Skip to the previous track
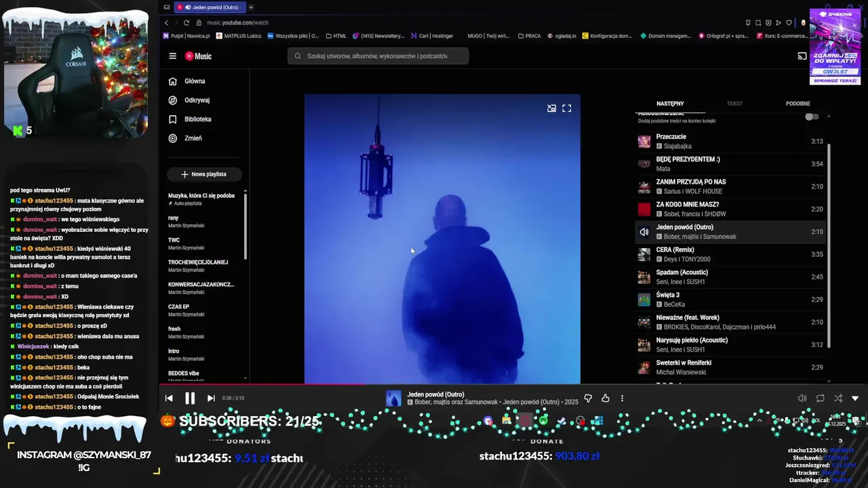Viewport: 868px width, 488px height. 169,399
